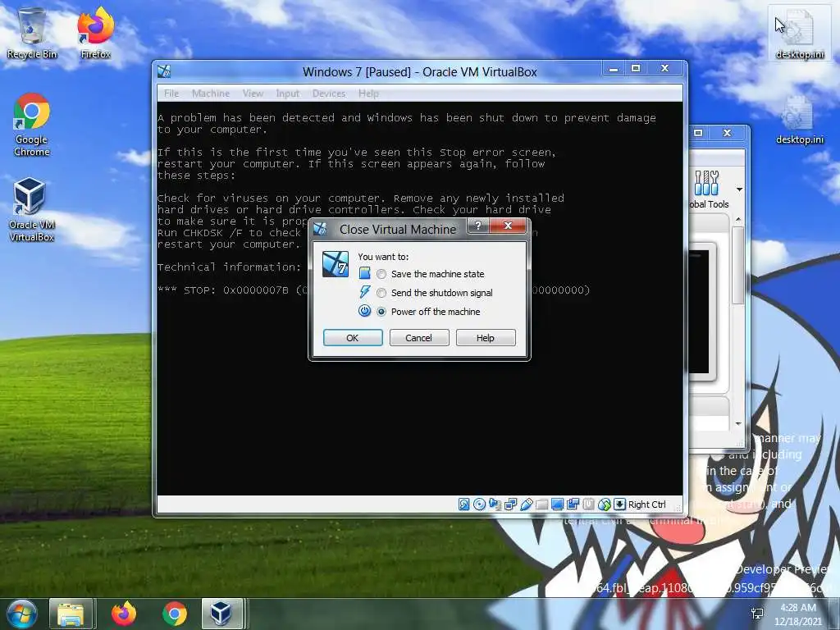Open Chrome from the taskbar
This screenshot has height=630, width=840.
click(x=174, y=614)
